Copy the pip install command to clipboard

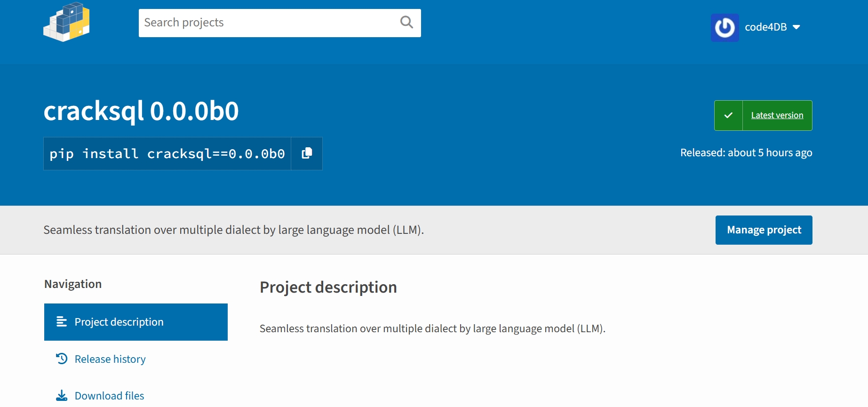307,153
